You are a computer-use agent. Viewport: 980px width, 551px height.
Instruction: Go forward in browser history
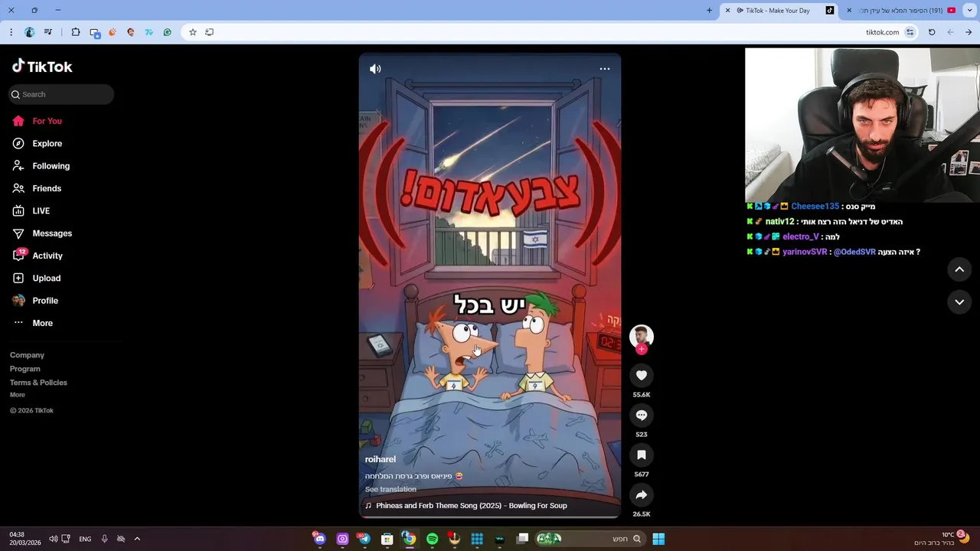click(950, 32)
